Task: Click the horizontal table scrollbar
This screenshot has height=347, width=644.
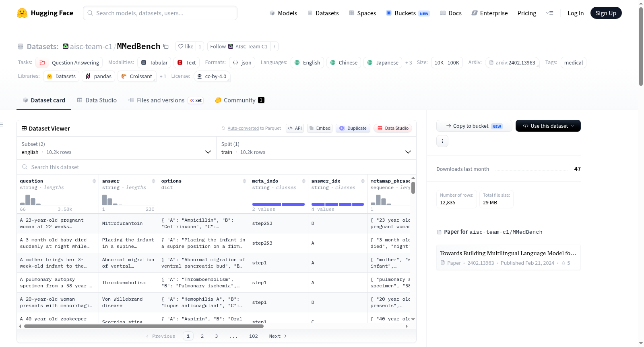Action: click(144, 326)
